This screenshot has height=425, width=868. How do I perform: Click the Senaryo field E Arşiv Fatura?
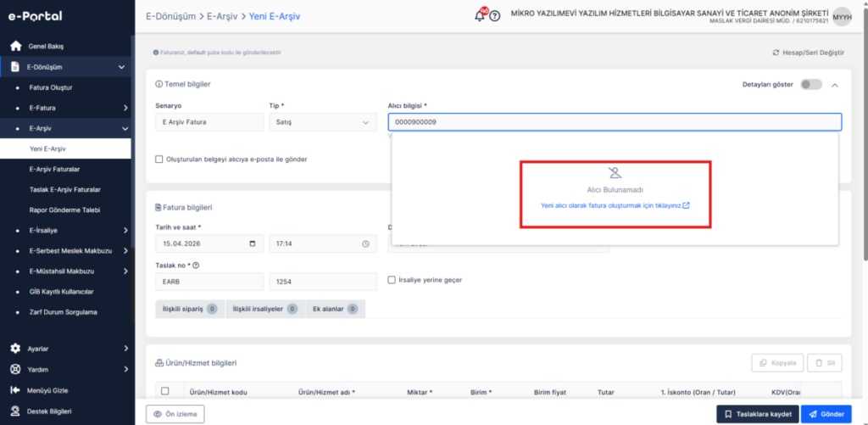210,122
